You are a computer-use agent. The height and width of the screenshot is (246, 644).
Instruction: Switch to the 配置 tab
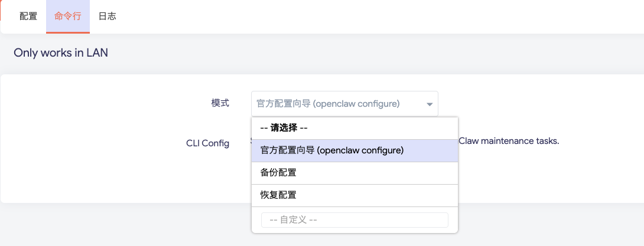click(x=28, y=17)
